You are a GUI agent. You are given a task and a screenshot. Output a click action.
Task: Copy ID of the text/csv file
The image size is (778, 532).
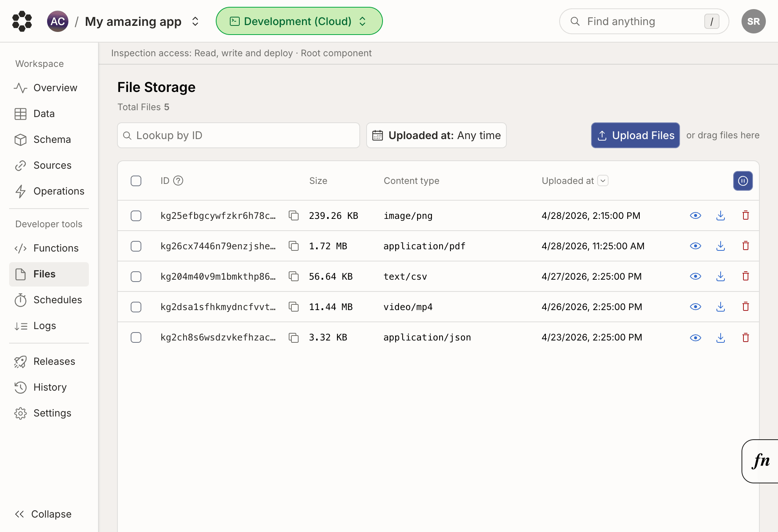coord(294,276)
